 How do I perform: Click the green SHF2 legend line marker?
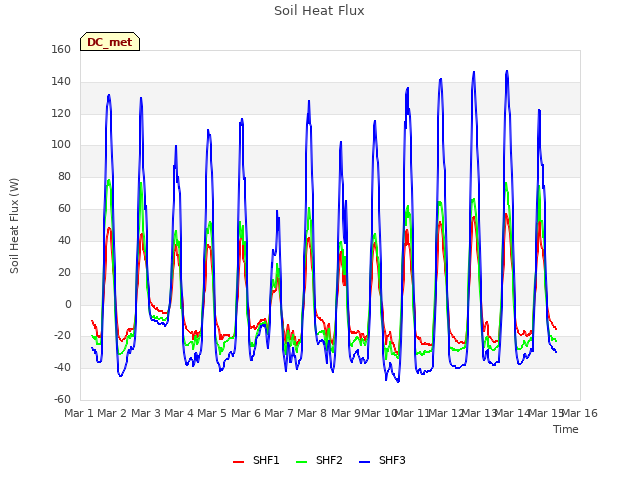[301, 462]
